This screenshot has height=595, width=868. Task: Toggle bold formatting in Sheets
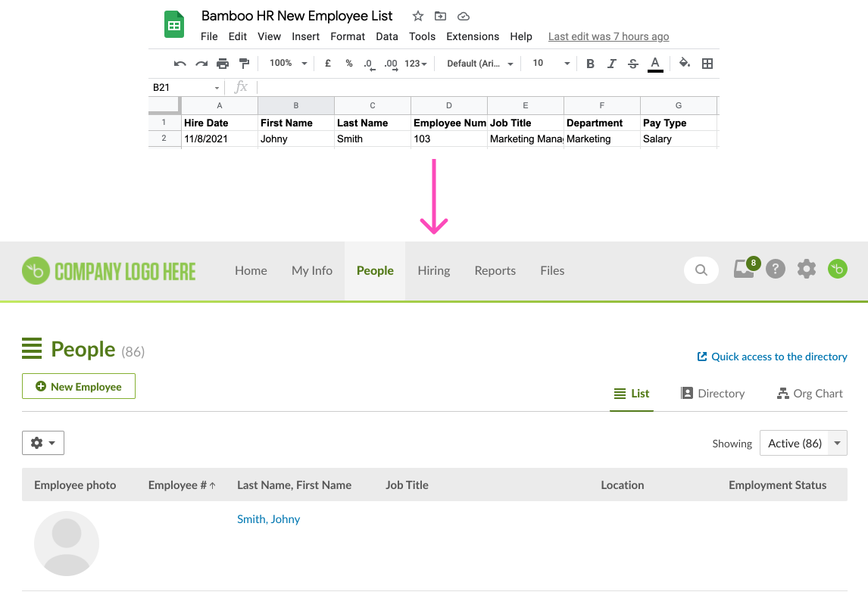(x=591, y=64)
